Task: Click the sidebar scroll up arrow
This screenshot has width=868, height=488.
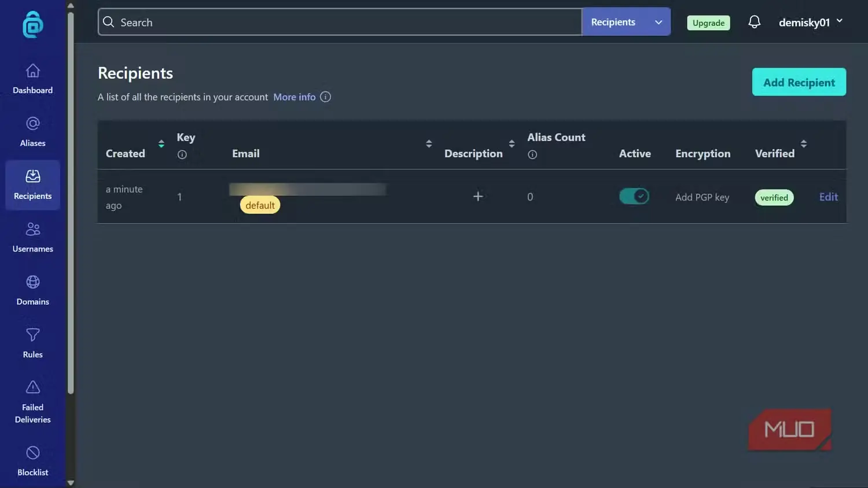Action: click(71, 5)
